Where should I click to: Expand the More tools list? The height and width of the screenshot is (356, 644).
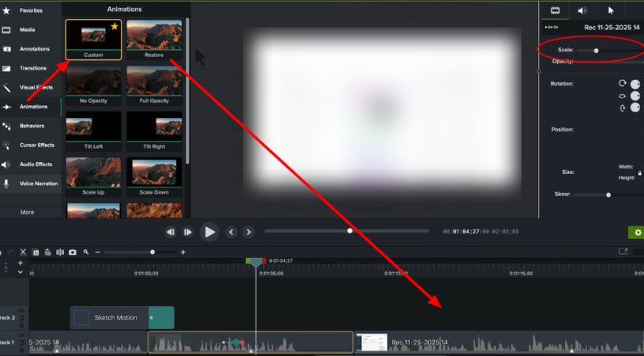click(27, 212)
